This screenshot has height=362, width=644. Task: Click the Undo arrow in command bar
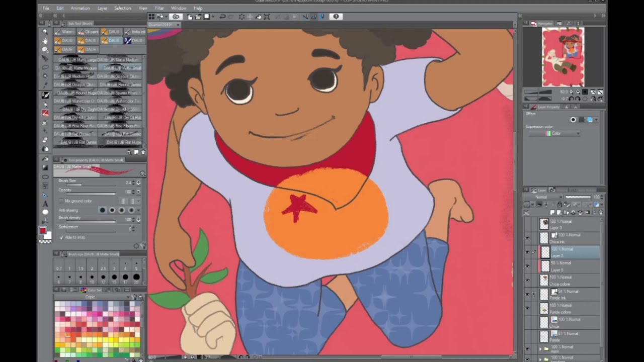222,17
